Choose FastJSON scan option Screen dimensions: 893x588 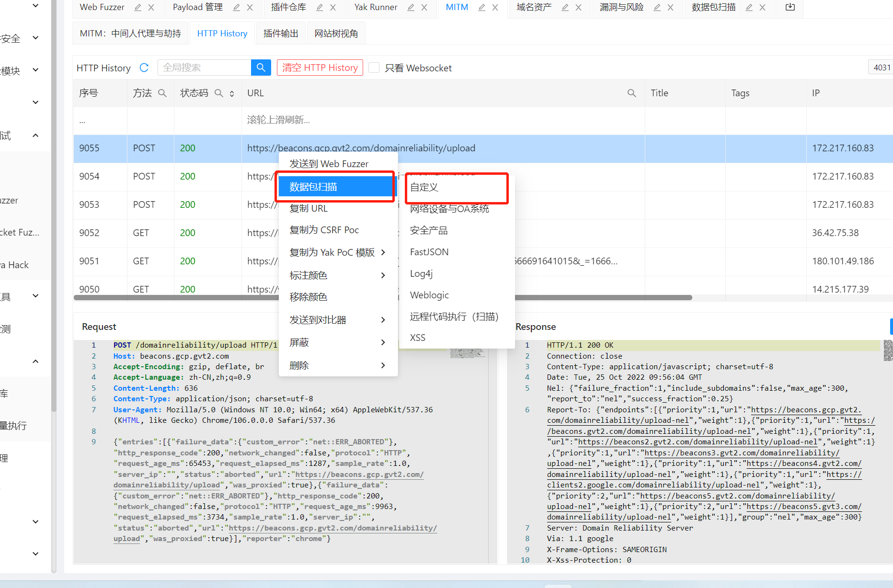[457, 252]
